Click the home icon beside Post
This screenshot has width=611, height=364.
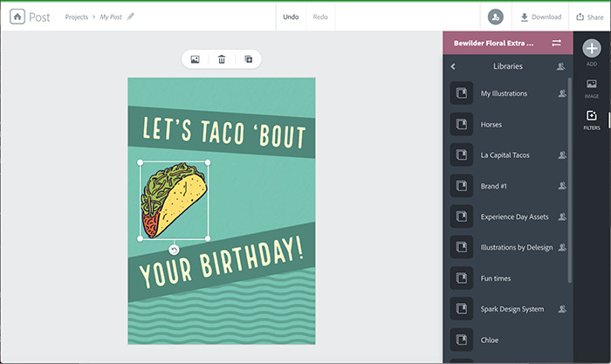[17, 17]
